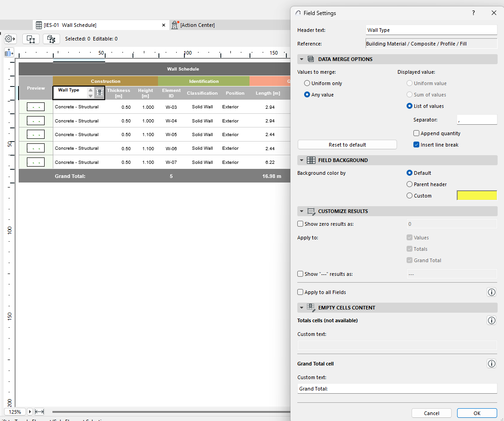
Task: Select the Parent header background option
Action: pyautogui.click(x=409, y=184)
